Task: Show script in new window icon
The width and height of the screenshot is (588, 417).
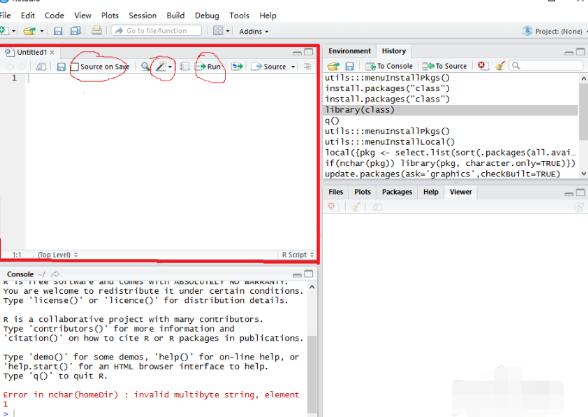Action: tap(41, 67)
